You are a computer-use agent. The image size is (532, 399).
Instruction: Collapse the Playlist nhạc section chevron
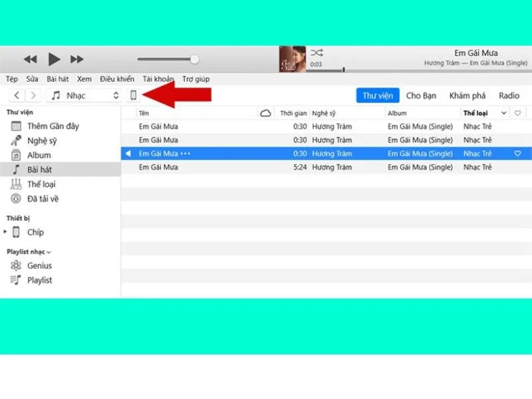click(x=49, y=252)
